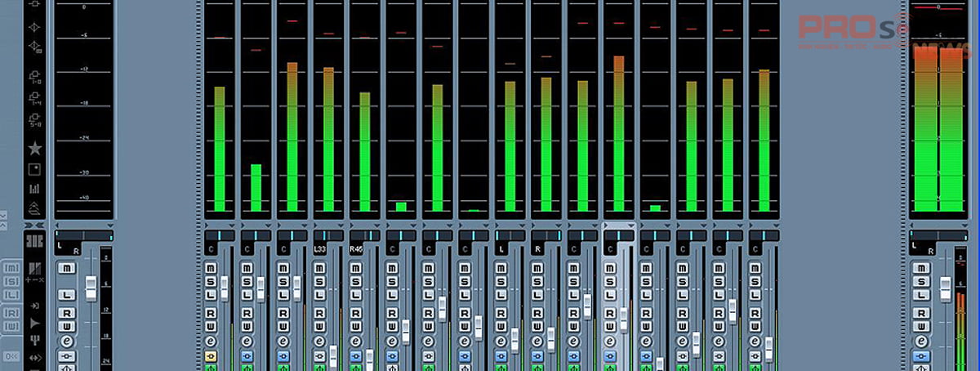This screenshot has height=371, width=980.
Task: Deactivate all solos with far-left global s button
Action: pyautogui.click(x=11, y=282)
